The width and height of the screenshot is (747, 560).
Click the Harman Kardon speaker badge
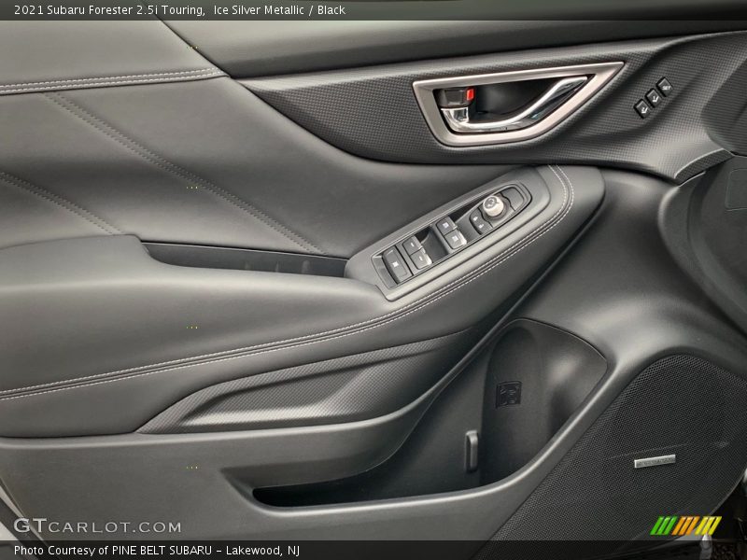coord(655,460)
